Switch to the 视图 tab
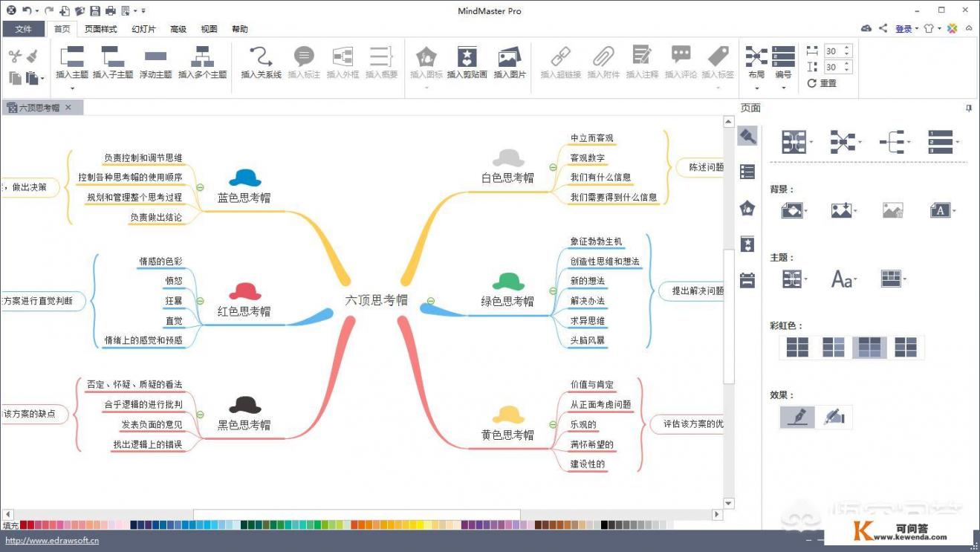This screenshot has width=980, height=552. click(209, 29)
